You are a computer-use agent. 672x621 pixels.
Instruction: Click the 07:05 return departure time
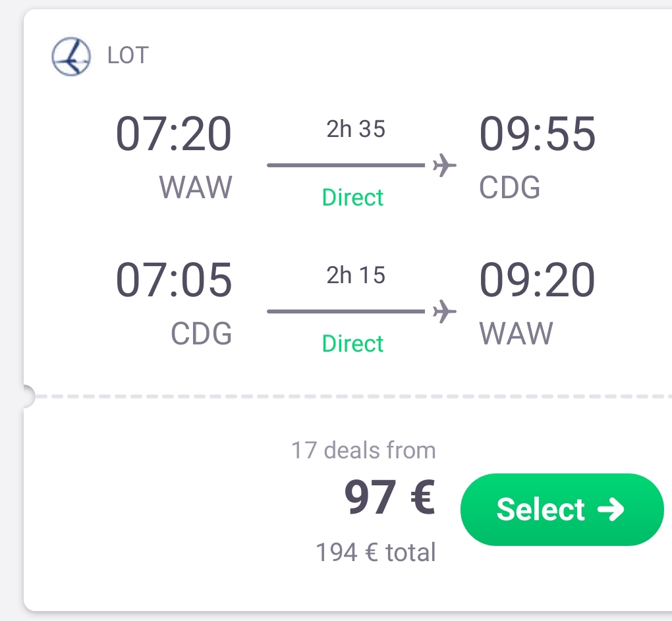pyautogui.click(x=173, y=280)
